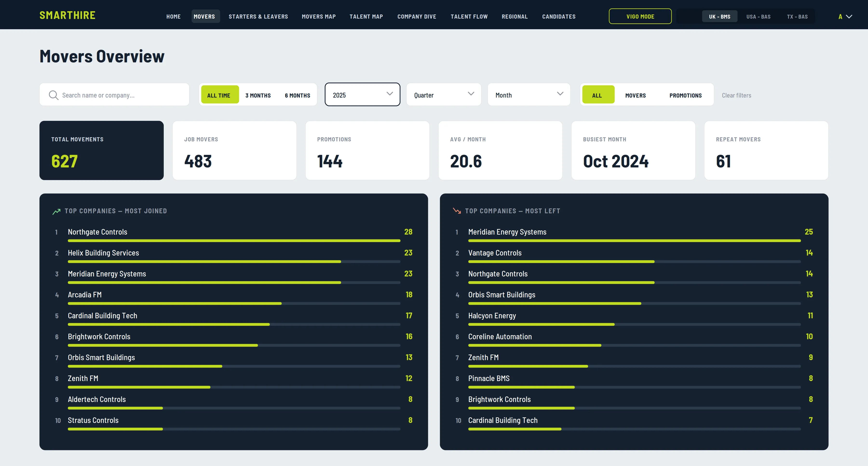Click the Most Left trending-down icon
Viewport: 868px width, 466px height.
[457, 211]
